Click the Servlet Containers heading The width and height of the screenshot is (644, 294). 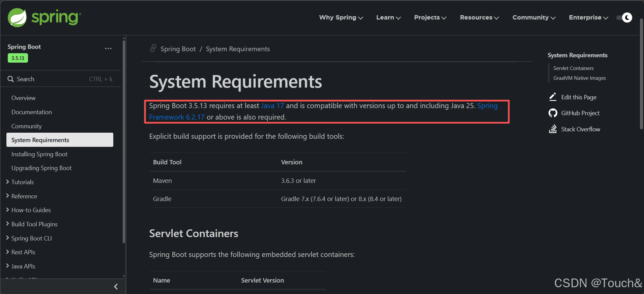(x=194, y=233)
